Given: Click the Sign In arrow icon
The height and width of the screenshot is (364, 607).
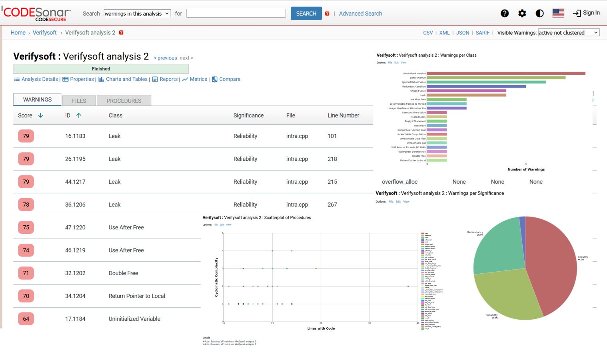Looking at the screenshot, I should 576,13.
